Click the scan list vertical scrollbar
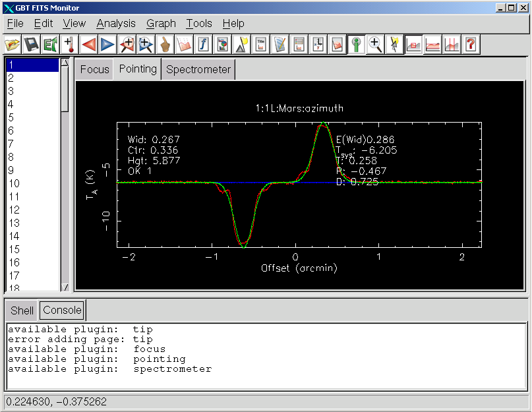The image size is (532, 412). (x=65, y=198)
